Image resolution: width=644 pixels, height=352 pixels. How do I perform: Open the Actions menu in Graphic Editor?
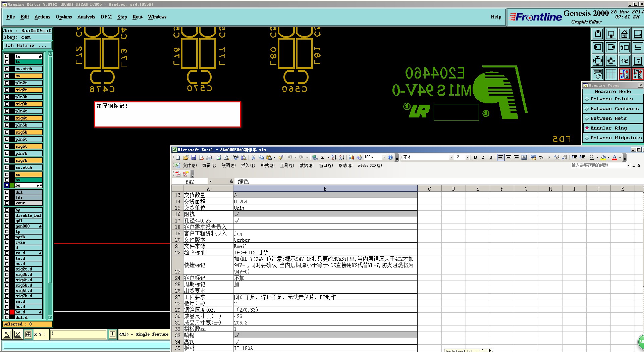[x=42, y=17]
